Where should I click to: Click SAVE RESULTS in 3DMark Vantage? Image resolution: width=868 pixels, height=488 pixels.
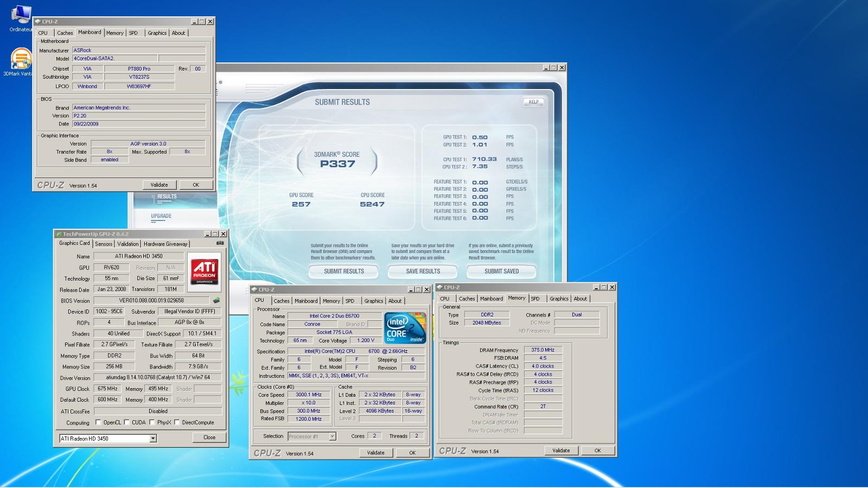click(423, 271)
